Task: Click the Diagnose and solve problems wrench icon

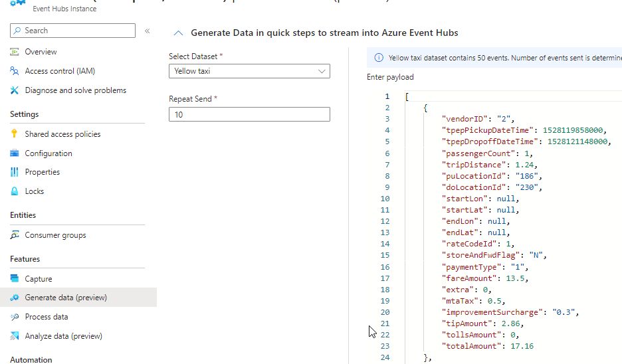Action: pos(15,90)
